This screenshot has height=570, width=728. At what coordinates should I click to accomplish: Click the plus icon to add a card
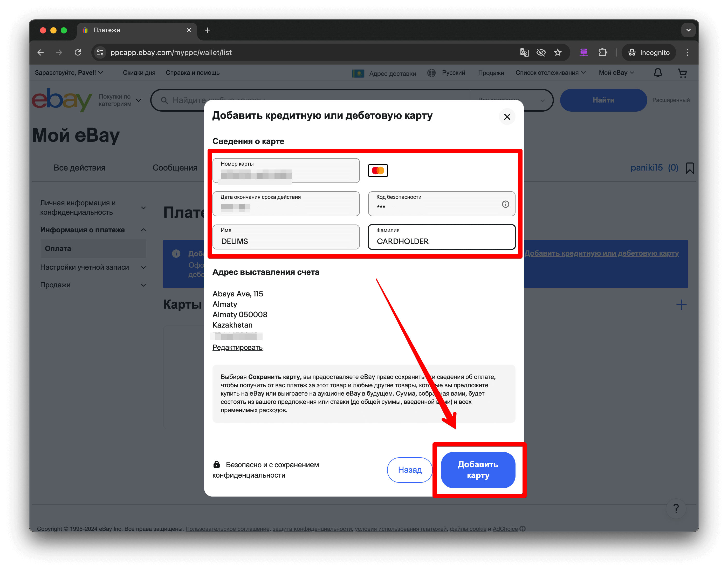tap(681, 305)
